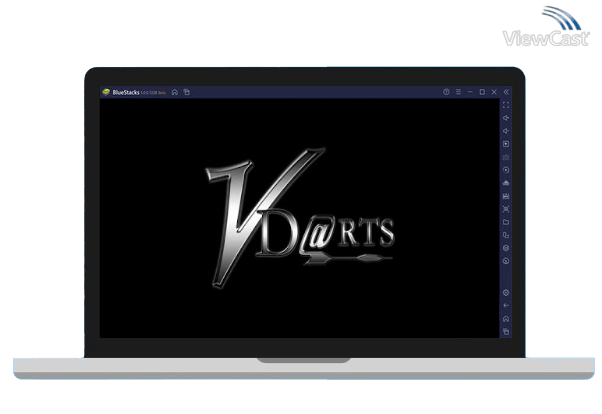This screenshot has width=602, height=414.
Task: Click the volume down icon in sidebar
Action: pos(506,131)
